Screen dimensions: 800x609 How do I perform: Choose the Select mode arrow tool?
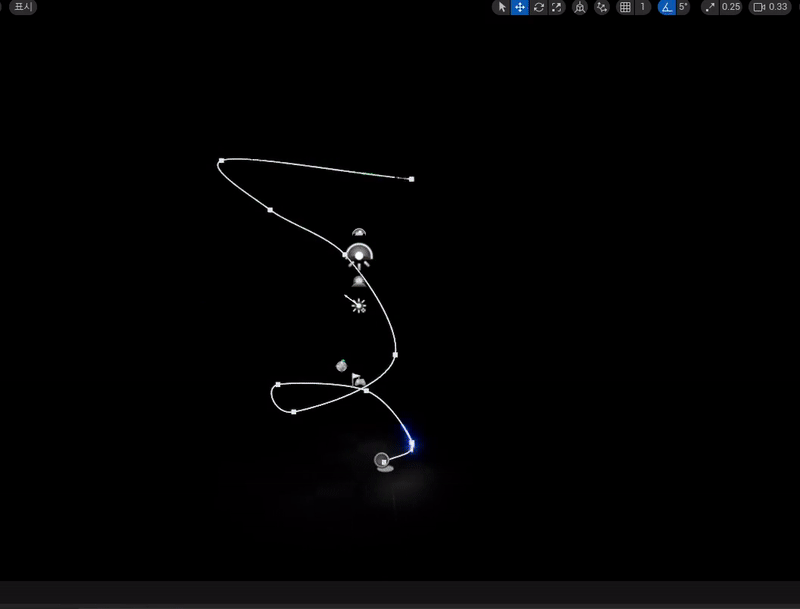tap(502, 7)
